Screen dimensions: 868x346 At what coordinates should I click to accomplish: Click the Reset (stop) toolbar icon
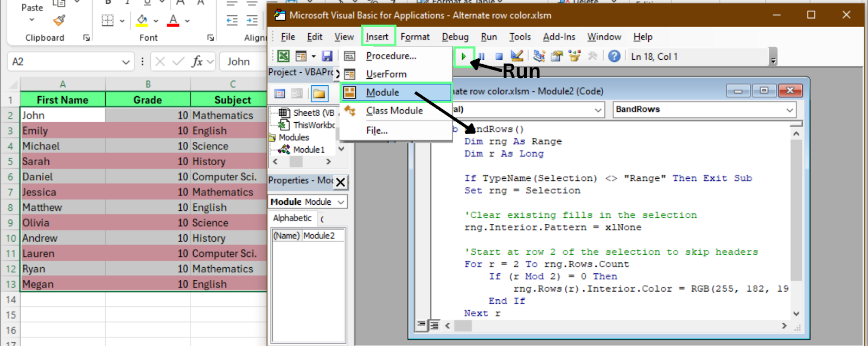point(499,56)
